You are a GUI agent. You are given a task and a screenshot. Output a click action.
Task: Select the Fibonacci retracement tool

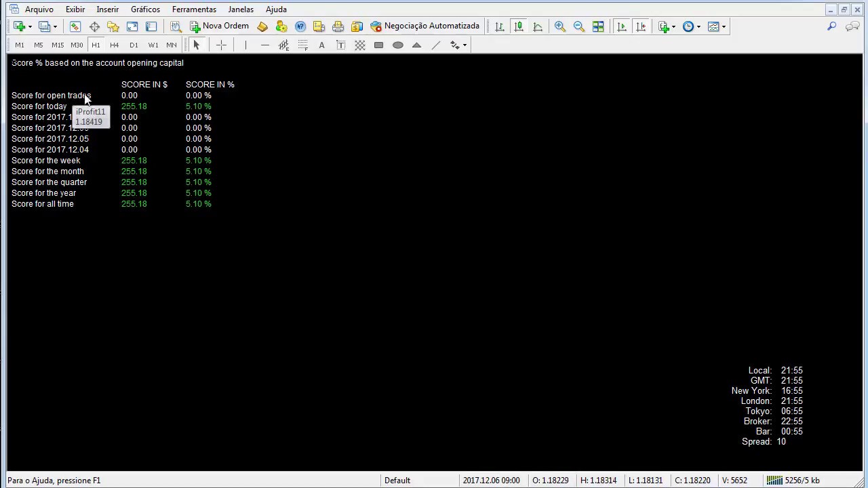[303, 45]
